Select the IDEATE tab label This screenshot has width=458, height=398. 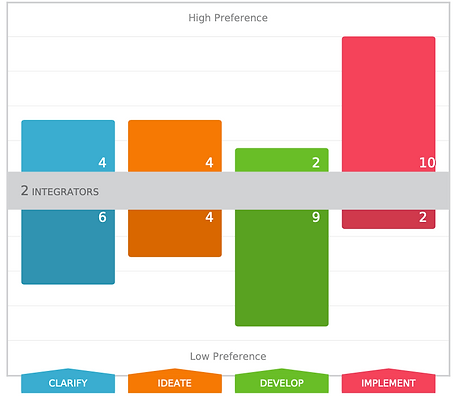[175, 383]
